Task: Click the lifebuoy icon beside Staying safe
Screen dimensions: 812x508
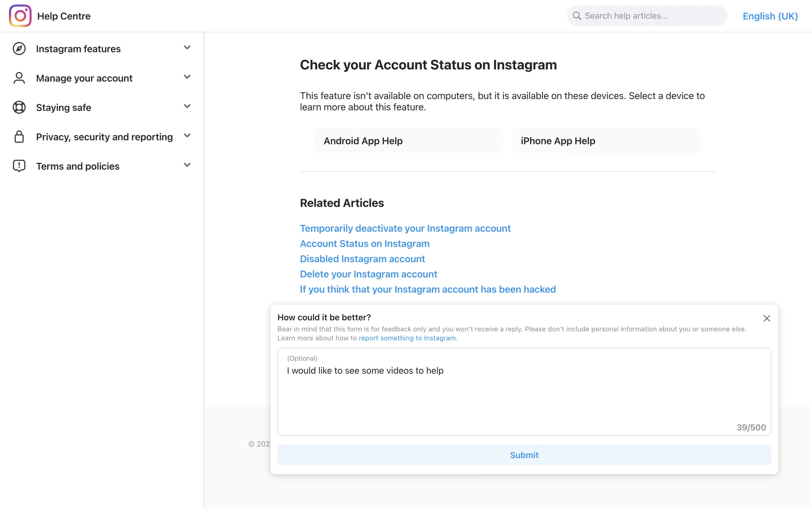Action: pos(19,108)
